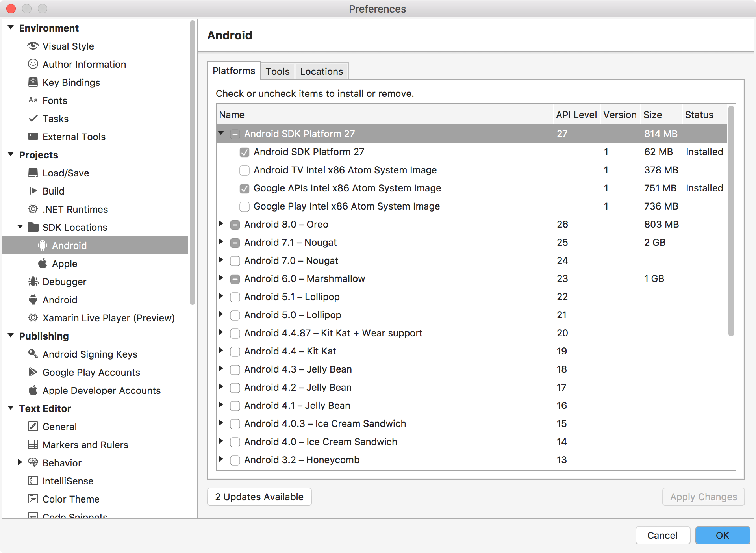Viewport: 756px width, 553px height.
Task: Sort by the Name column header
Action: [x=385, y=115]
